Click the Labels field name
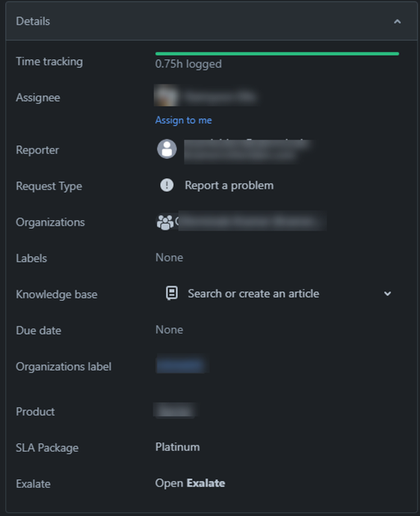 click(x=31, y=258)
